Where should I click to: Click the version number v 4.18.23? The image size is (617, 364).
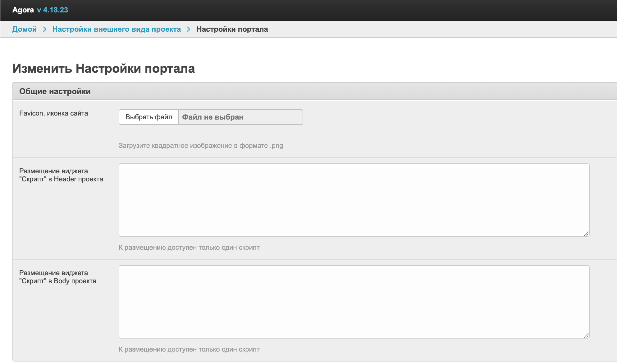(x=53, y=10)
